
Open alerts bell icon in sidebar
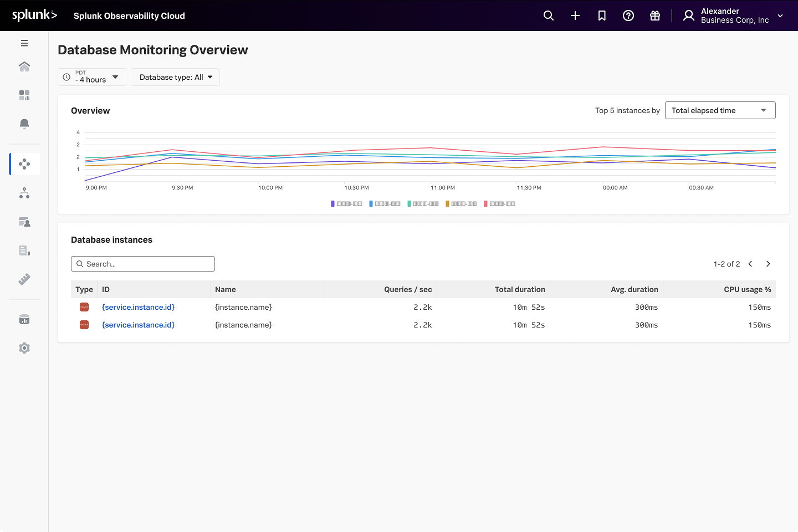coord(24,124)
